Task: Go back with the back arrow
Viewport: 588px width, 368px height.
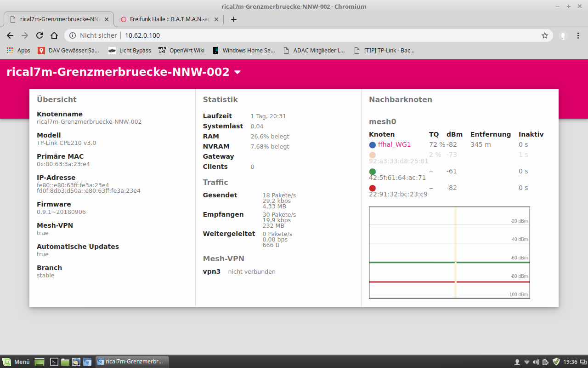Action: tap(10, 35)
